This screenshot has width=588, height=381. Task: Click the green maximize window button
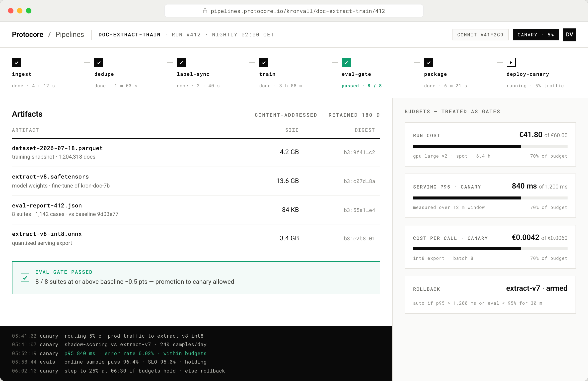click(x=29, y=11)
